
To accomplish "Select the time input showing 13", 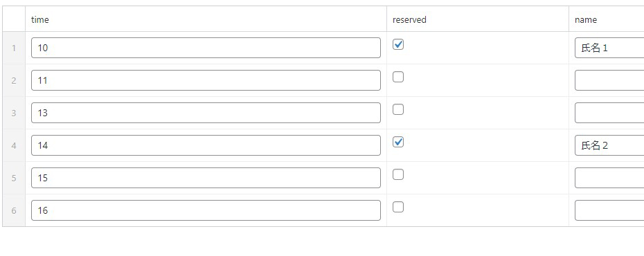I will [x=206, y=113].
